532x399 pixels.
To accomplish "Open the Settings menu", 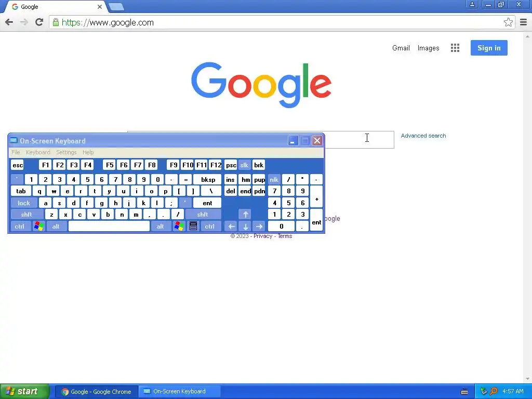I will 66,152.
